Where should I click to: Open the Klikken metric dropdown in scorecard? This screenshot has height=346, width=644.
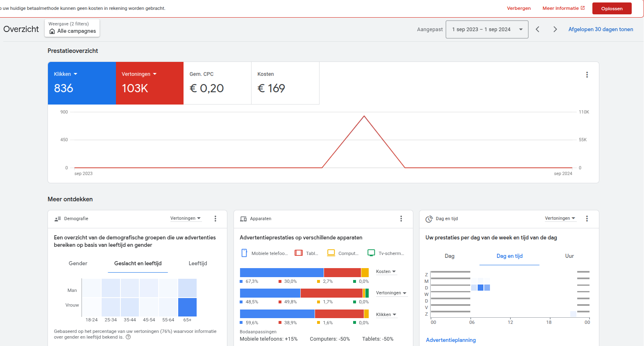(x=66, y=74)
